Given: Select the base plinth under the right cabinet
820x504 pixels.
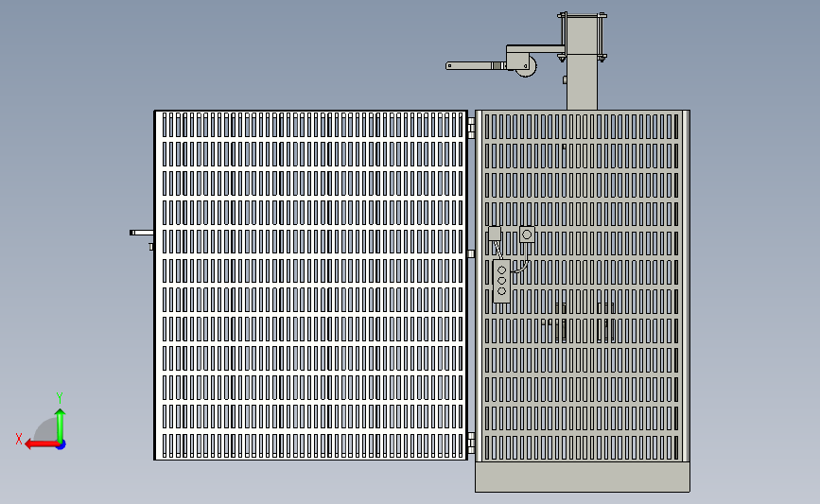Looking at the screenshot, I should pos(583,477).
